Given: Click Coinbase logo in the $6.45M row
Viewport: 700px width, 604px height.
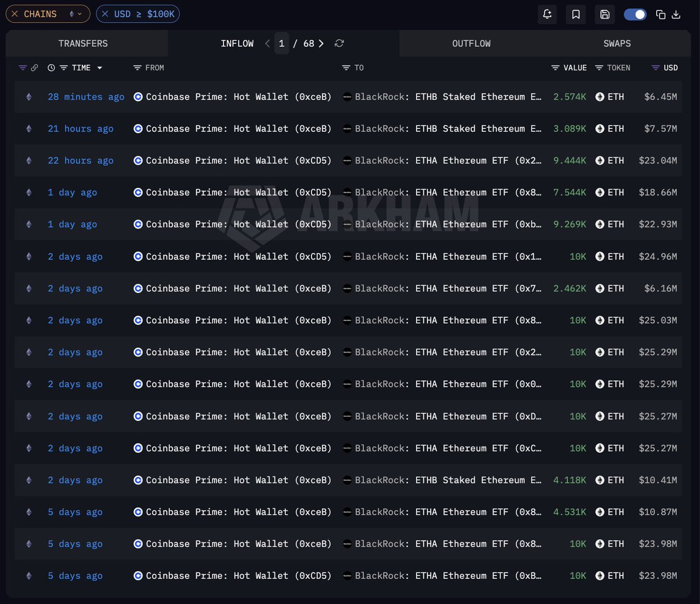Looking at the screenshot, I should click(138, 97).
